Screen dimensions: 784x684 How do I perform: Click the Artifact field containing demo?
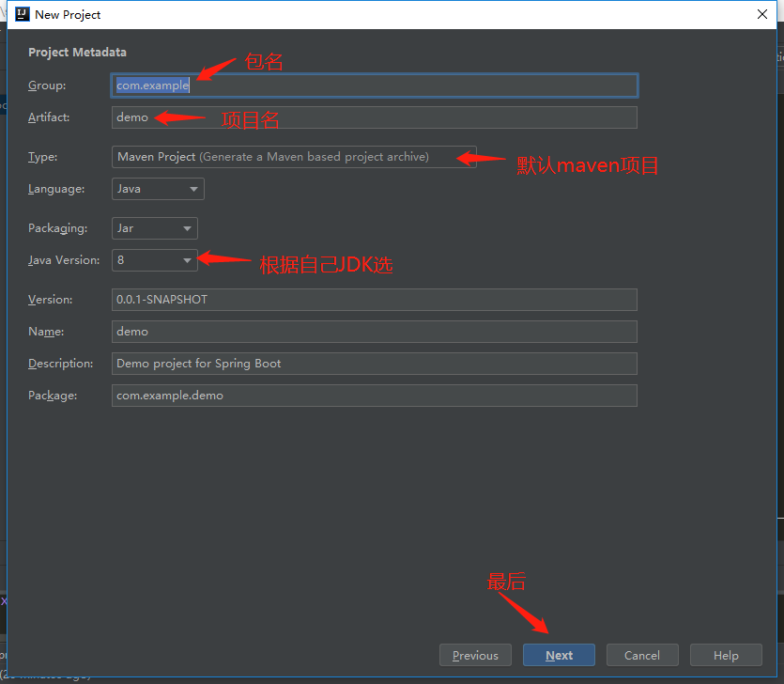374,117
